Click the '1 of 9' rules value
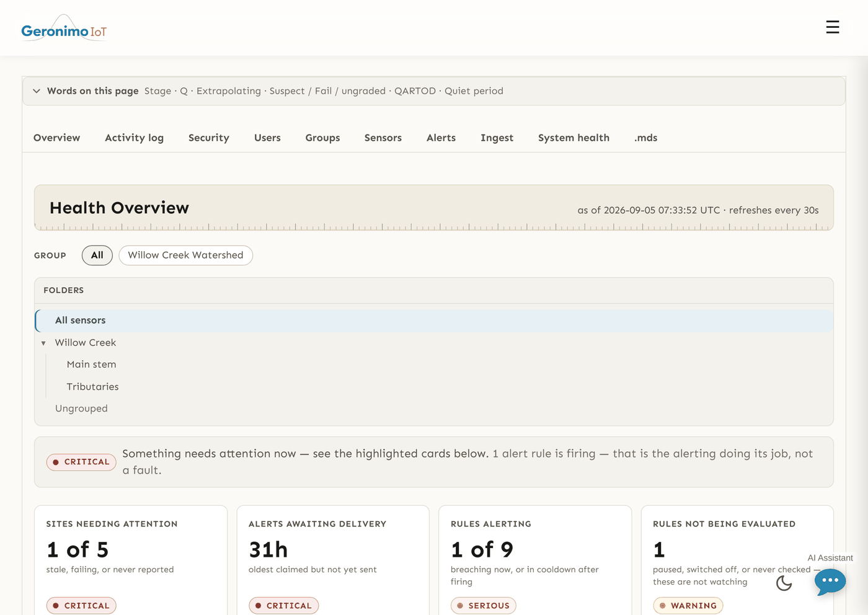Viewport: 868px width, 615px height. [482, 550]
